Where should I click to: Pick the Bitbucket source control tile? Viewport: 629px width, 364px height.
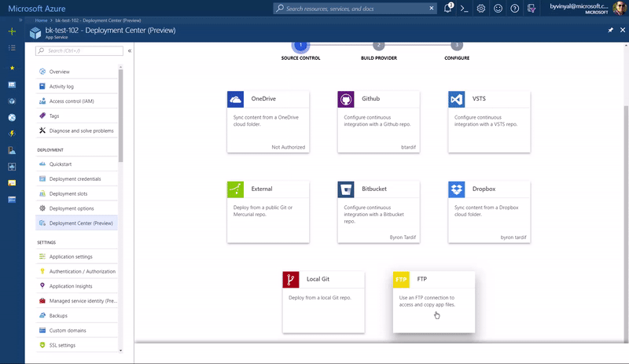coord(378,211)
